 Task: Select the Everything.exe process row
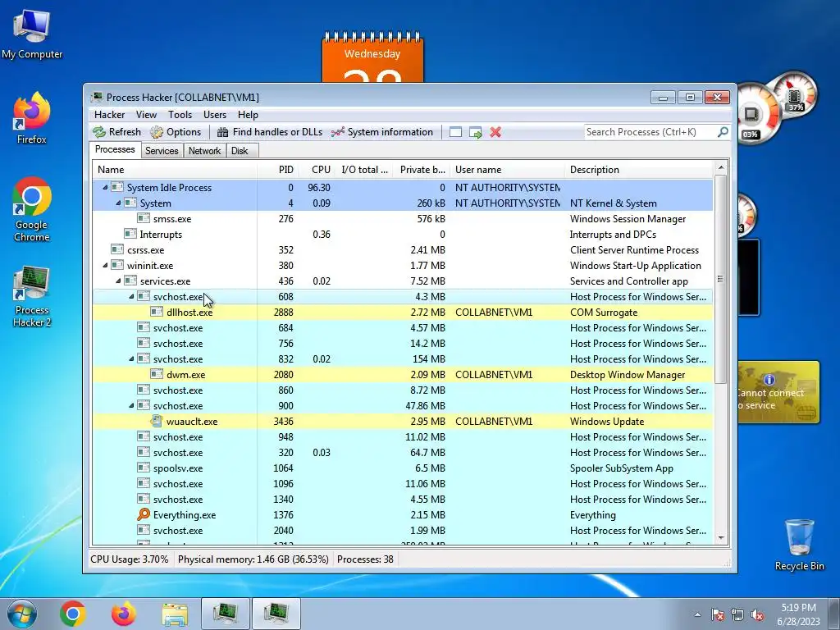pyautogui.click(x=403, y=515)
